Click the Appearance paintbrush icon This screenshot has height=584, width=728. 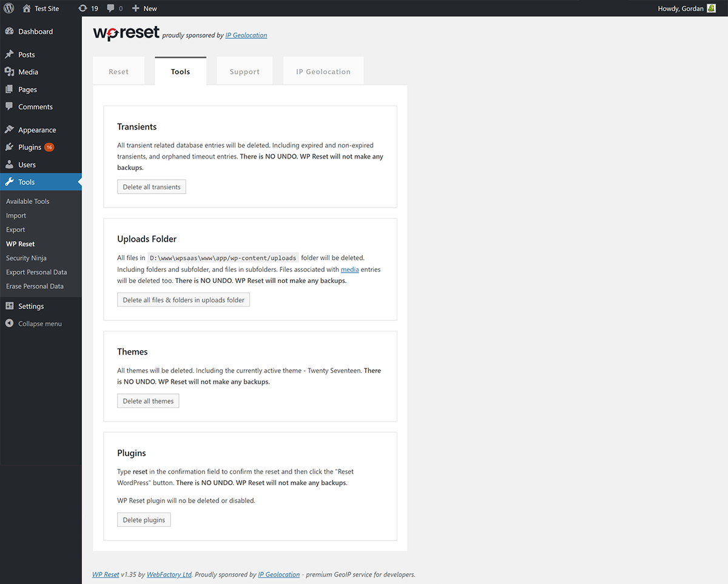point(9,130)
